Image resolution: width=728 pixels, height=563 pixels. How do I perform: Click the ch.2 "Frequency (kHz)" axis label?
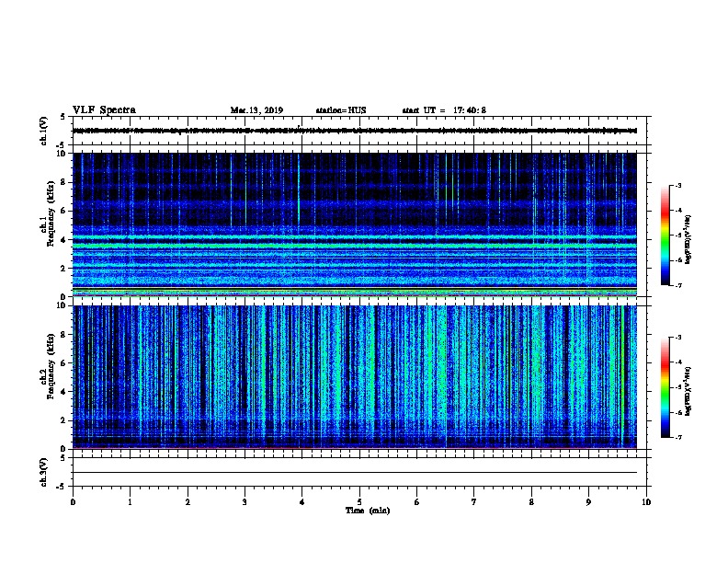(x=51, y=366)
